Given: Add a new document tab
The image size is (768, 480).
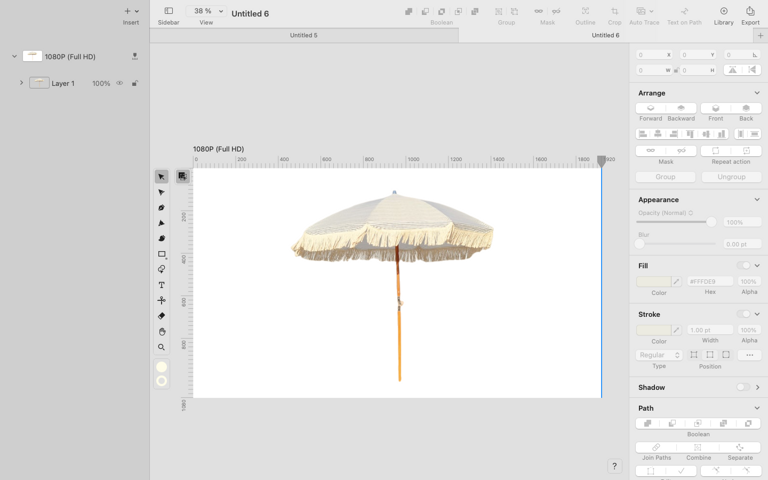Looking at the screenshot, I should click(x=761, y=35).
